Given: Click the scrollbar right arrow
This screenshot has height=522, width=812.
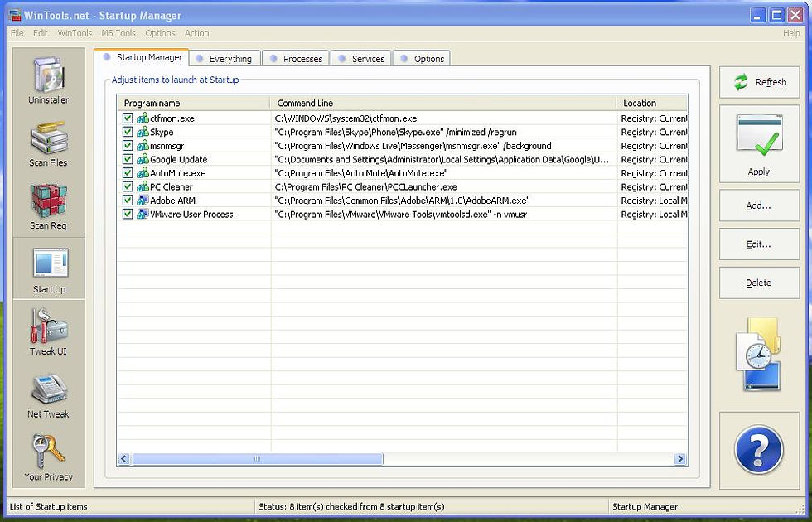Looking at the screenshot, I should point(680,459).
